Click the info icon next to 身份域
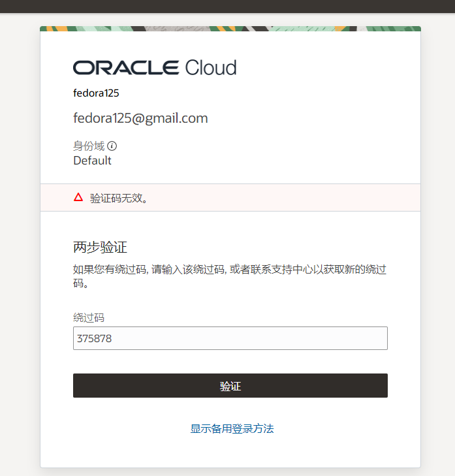455x476 pixels. click(112, 146)
